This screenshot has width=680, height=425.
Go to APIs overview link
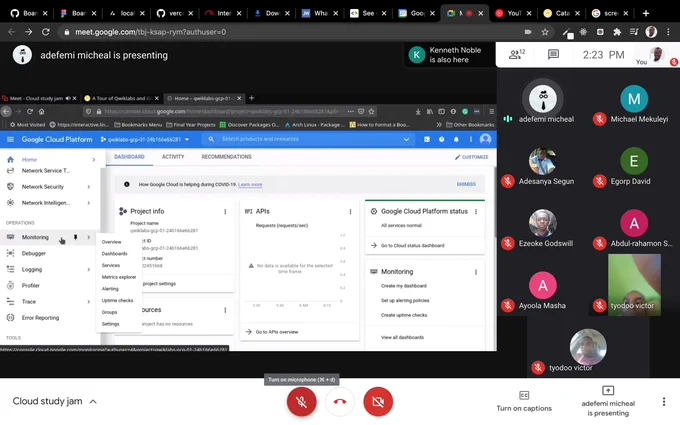(272, 332)
